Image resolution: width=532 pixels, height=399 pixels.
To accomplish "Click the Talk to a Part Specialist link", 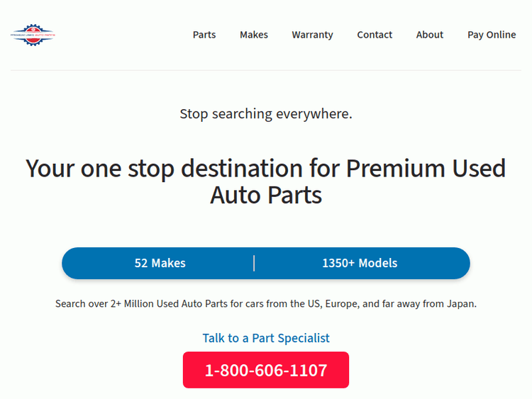I will (266, 338).
